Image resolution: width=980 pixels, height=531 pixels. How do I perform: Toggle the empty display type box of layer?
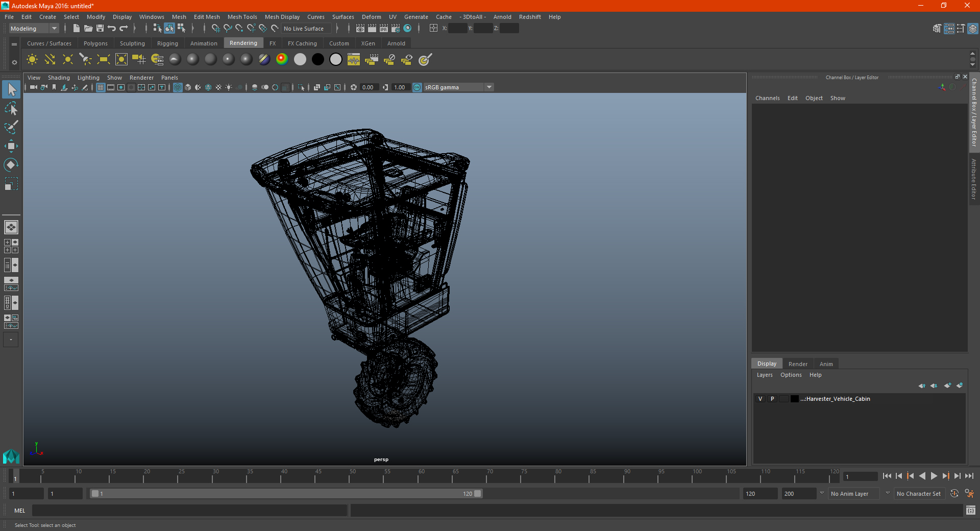click(784, 399)
